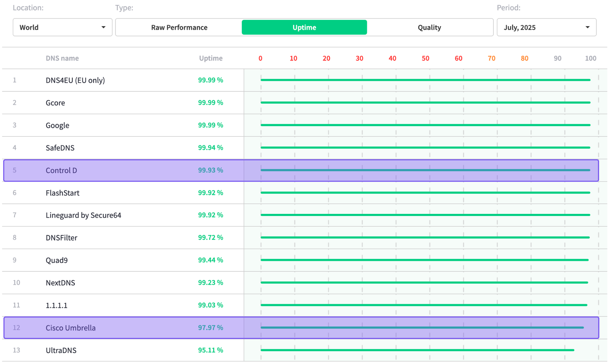
Task: Click the Quad9 uptime bar
Action: tap(425, 260)
